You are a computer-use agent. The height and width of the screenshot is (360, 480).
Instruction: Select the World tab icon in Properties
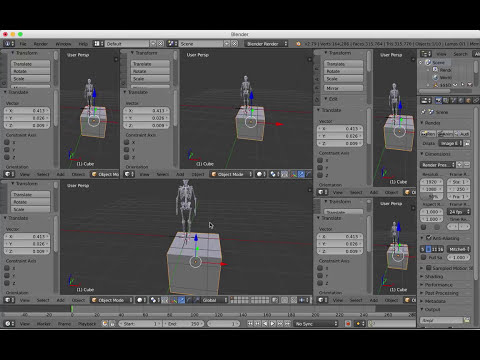point(461,100)
